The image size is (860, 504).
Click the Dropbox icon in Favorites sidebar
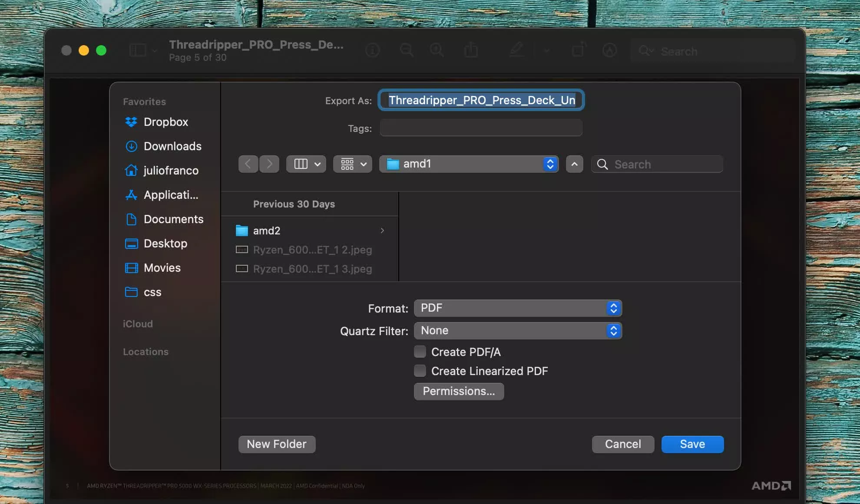click(131, 122)
